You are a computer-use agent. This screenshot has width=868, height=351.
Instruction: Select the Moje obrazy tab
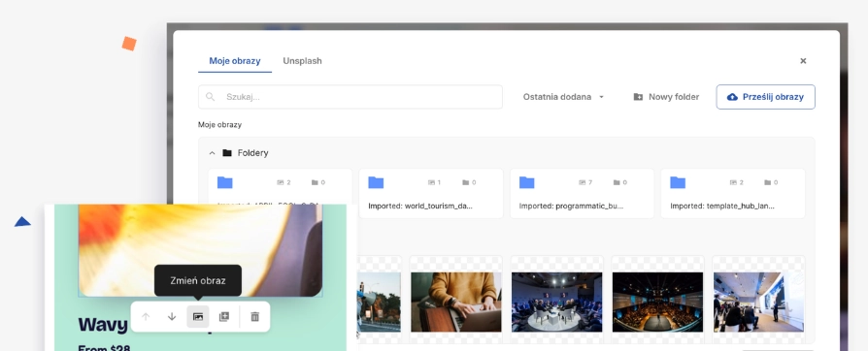tap(235, 61)
